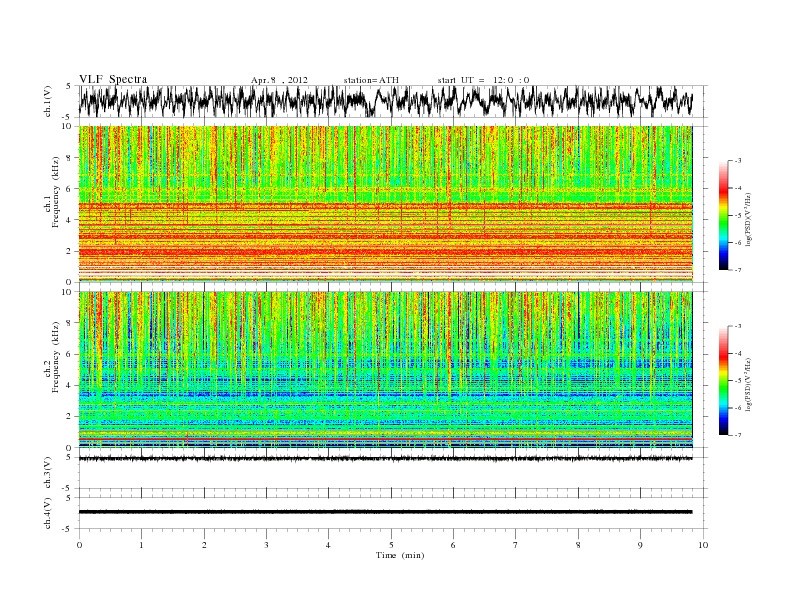
Task: Click the "-7" tick on ch.1 color bar
Action: click(738, 270)
